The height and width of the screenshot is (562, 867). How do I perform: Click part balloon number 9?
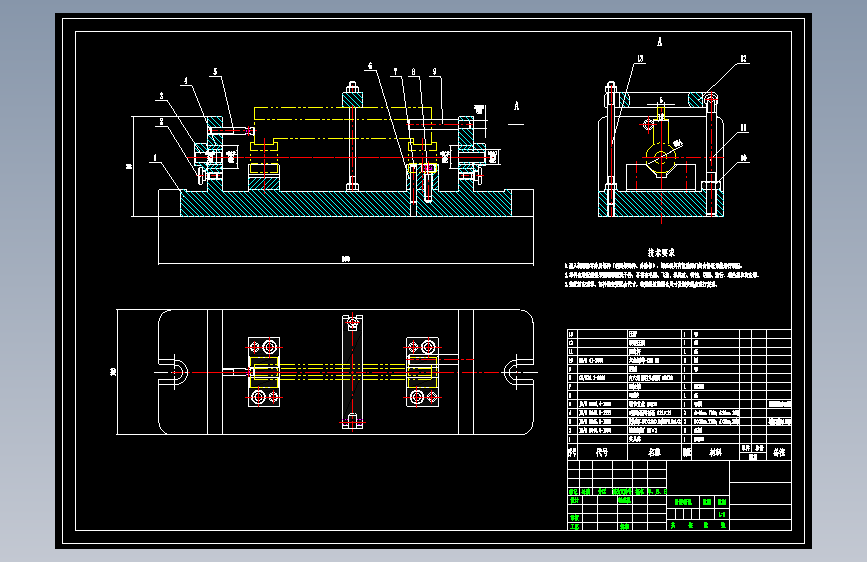pyautogui.click(x=435, y=72)
